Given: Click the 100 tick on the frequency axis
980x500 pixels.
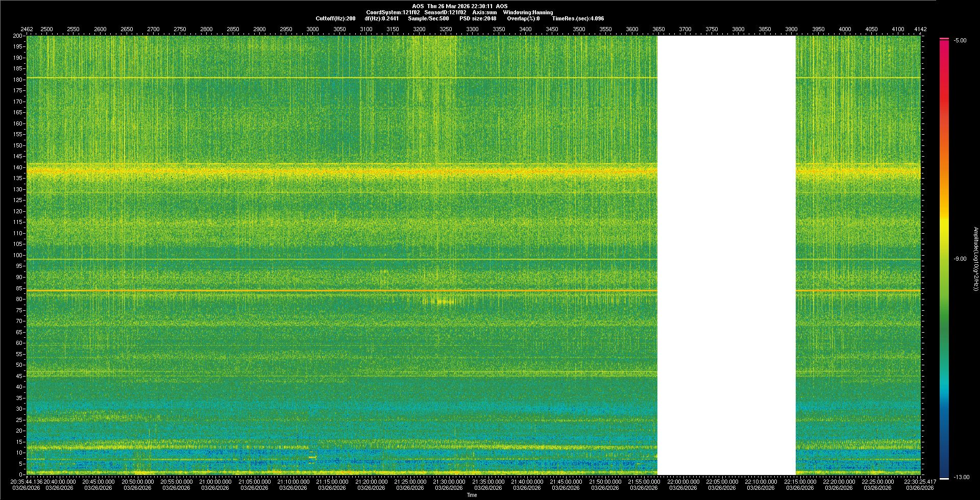Looking at the screenshot, I should 17,255.
